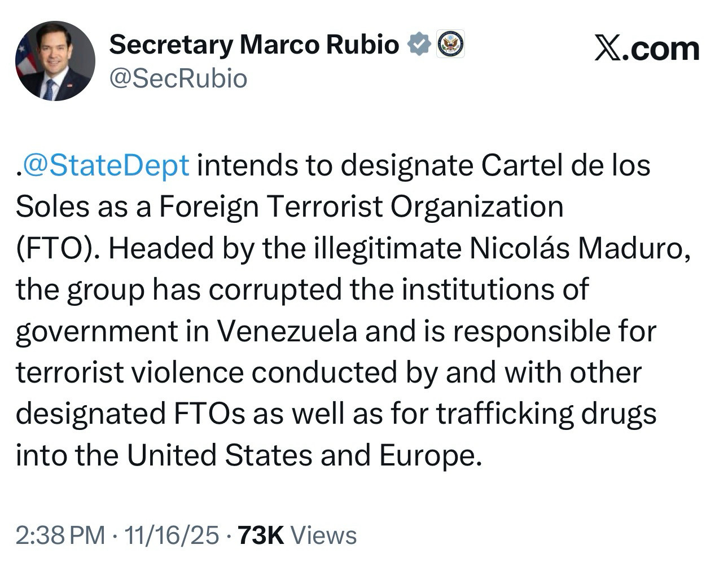Click the 11/16/25 post date

(172, 535)
